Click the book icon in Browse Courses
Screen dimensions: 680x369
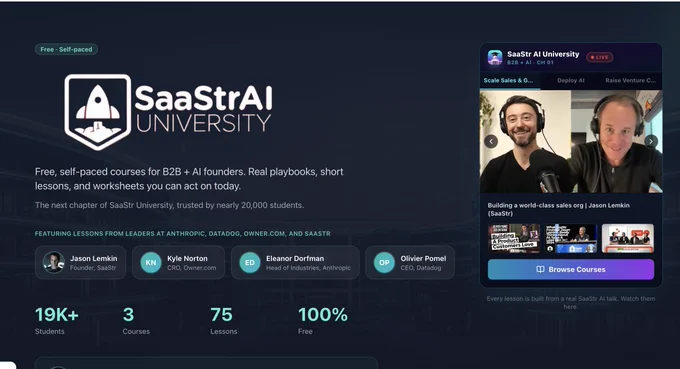[540, 269]
